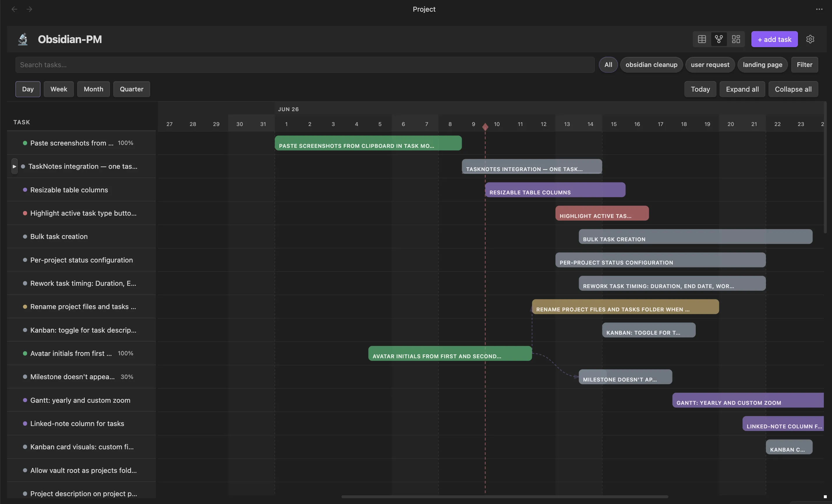Select the Week zoom tab
The width and height of the screenshot is (832, 504).
pyautogui.click(x=59, y=89)
